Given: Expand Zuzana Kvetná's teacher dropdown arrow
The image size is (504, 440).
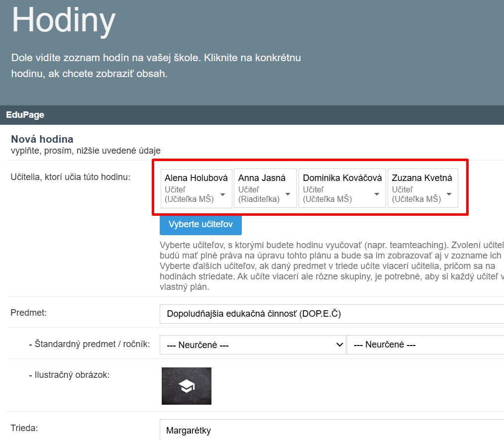Looking at the screenshot, I should pos(449,194).
